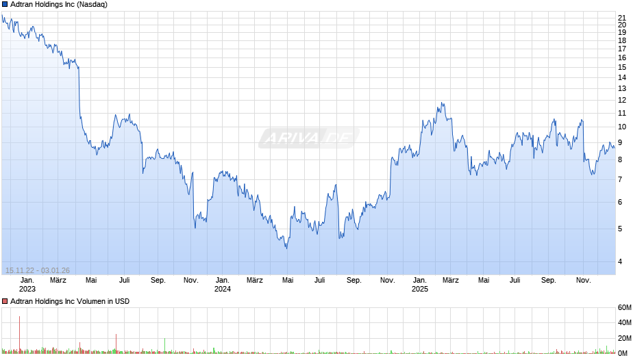This screenshot has height=360, width=644.
Task: Click the '2023' year label
Action: tap(27, 289)
